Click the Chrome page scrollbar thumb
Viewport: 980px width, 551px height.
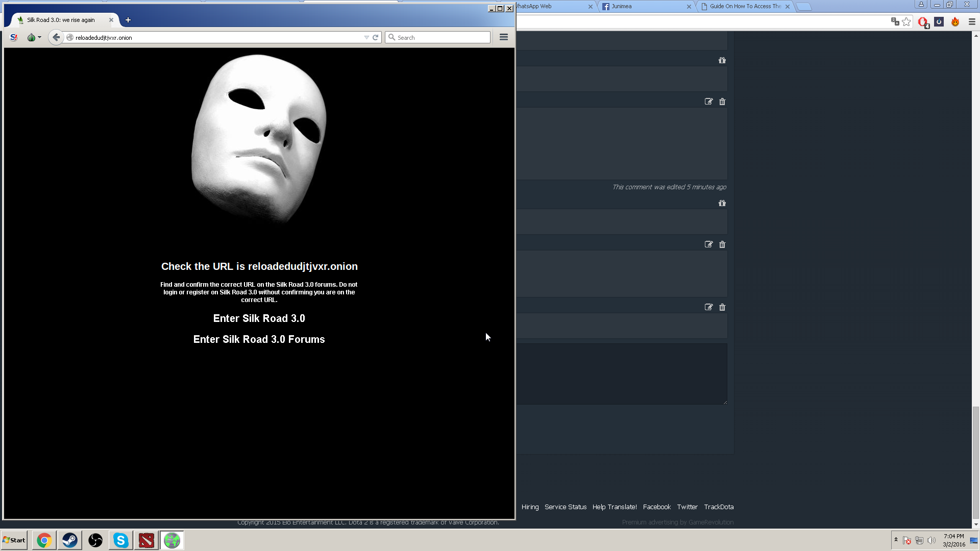pos(976,462)
